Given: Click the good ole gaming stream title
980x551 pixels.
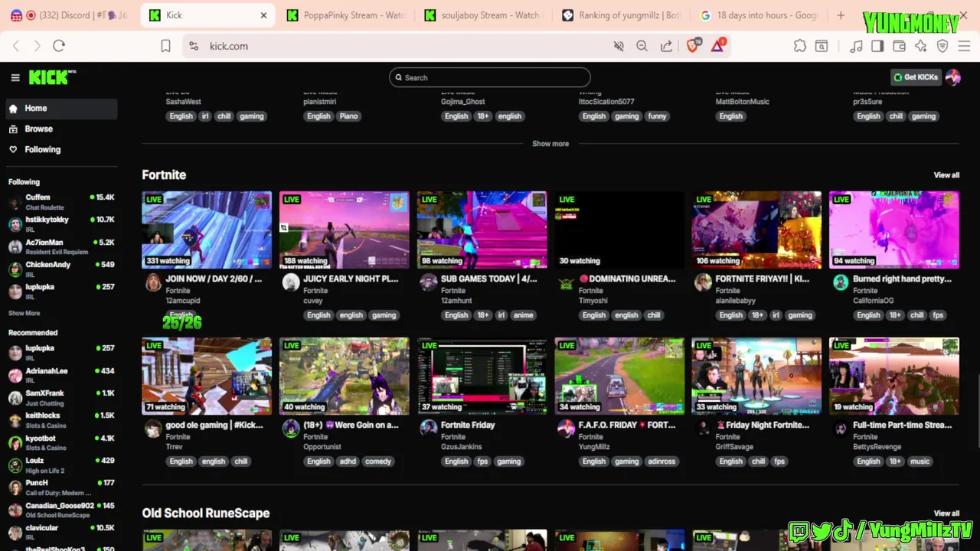Looking at the screenshot, I should pyautogui.click(x=214, y=425).
